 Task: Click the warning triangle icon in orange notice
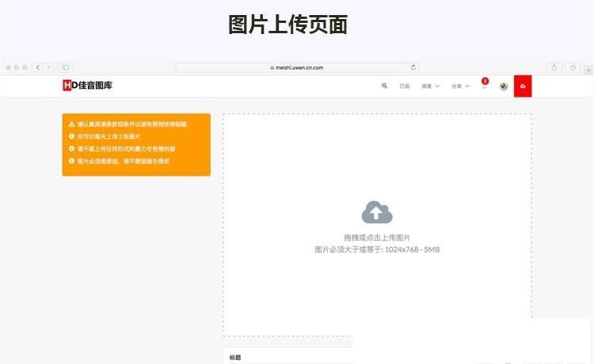[71, 124]
